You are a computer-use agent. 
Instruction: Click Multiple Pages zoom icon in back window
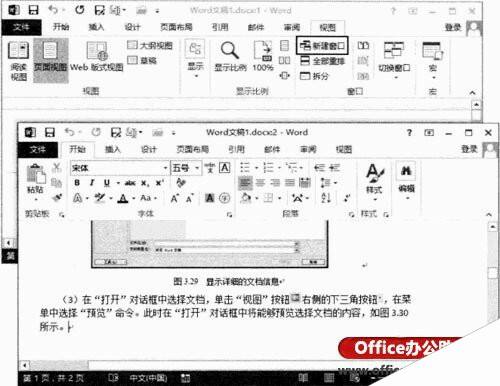point(284,60)
